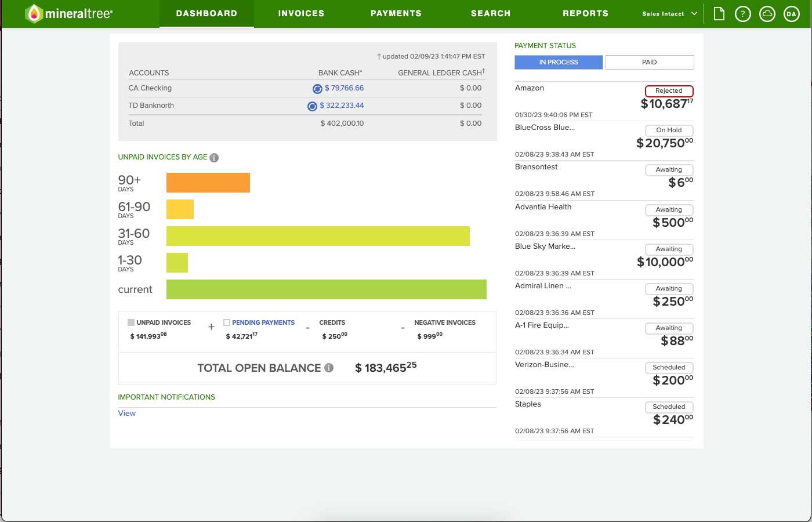Click the Pending Payments link
This screenshot has width=812, height=522.
[263, 322]
